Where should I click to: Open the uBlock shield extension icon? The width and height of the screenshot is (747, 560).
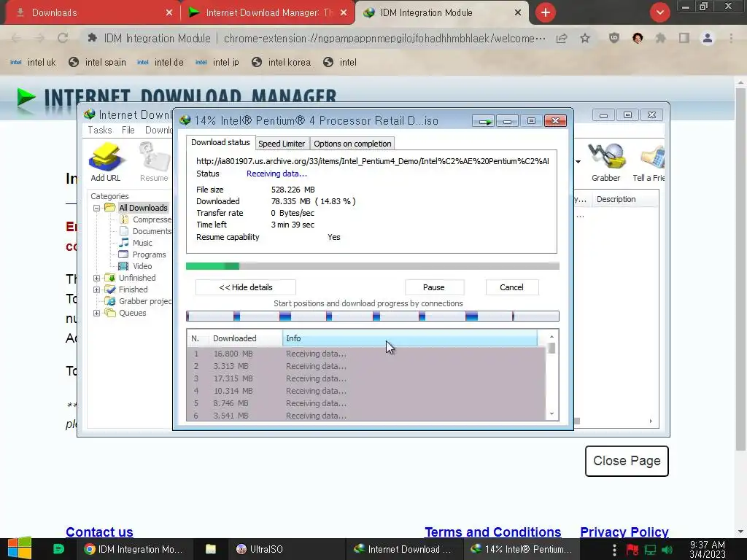coord(614,38)
